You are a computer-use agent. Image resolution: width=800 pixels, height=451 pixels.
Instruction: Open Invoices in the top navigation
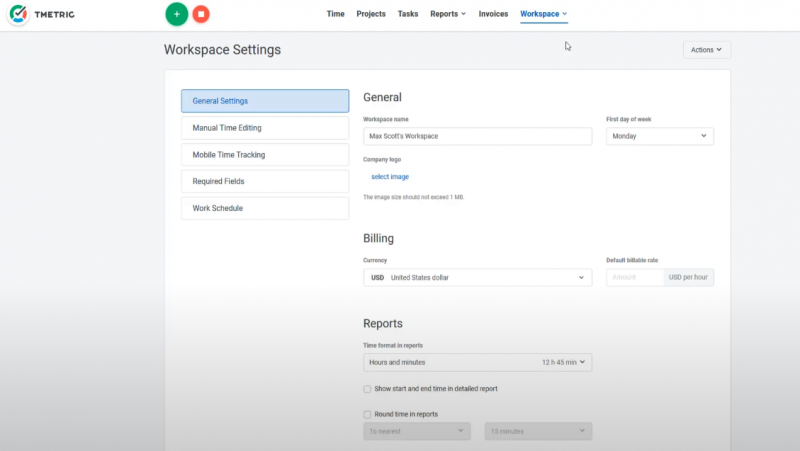pyautogui.click(x=493, y=14)
